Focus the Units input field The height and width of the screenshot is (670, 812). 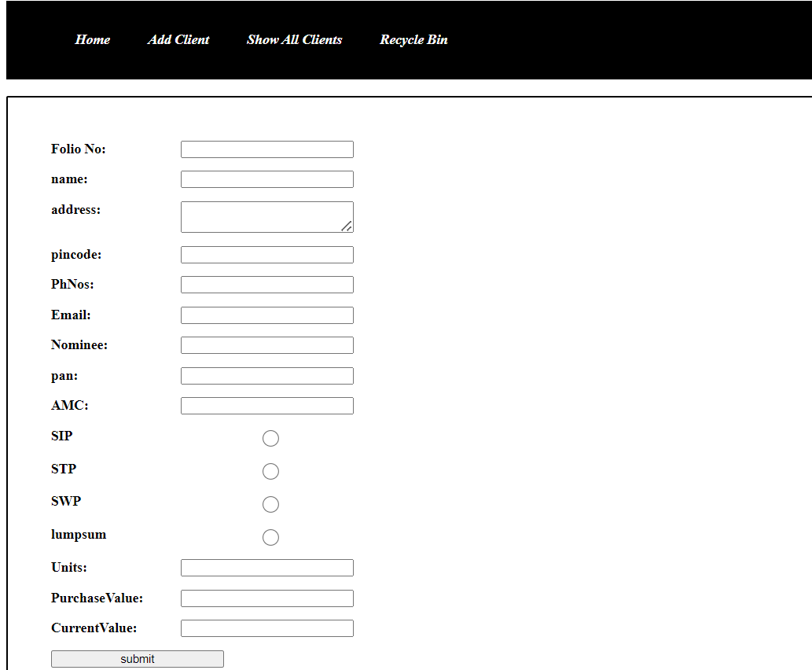pyautogui.click(x=267, y=568)
